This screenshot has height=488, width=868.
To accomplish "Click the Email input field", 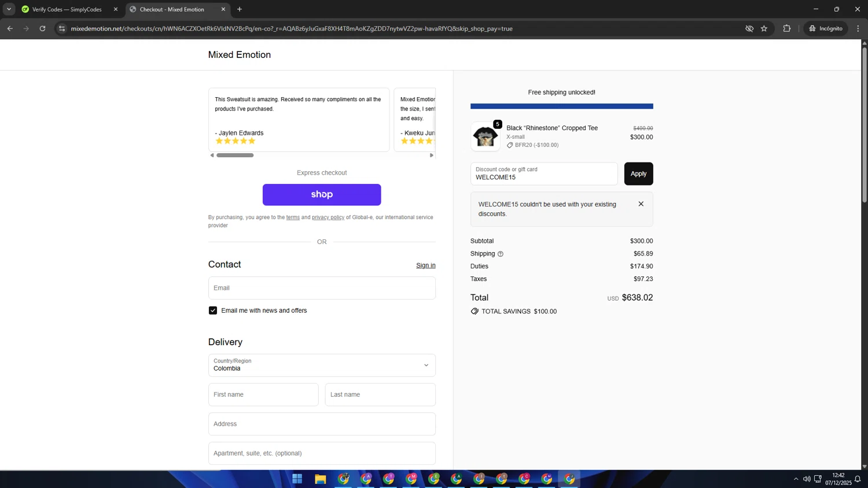I will point(322,288).
